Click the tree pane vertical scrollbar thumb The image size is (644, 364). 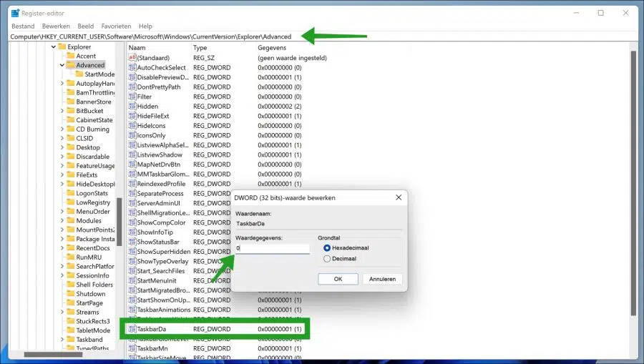[119, 222]
